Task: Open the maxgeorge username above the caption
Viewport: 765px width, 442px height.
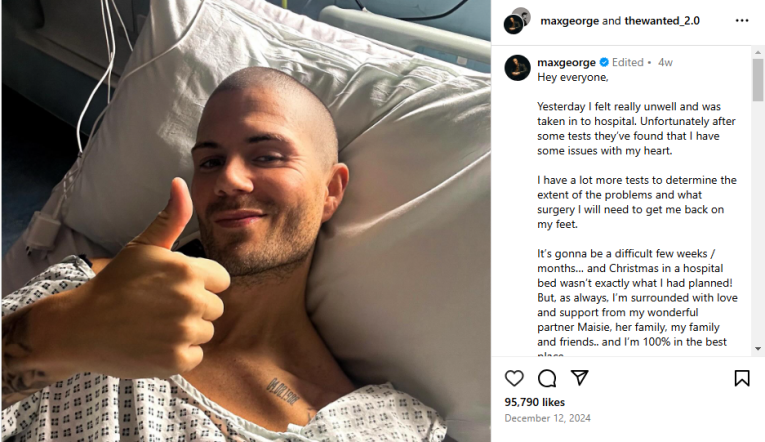Action: pyautogui.click(x=566, y=62)
